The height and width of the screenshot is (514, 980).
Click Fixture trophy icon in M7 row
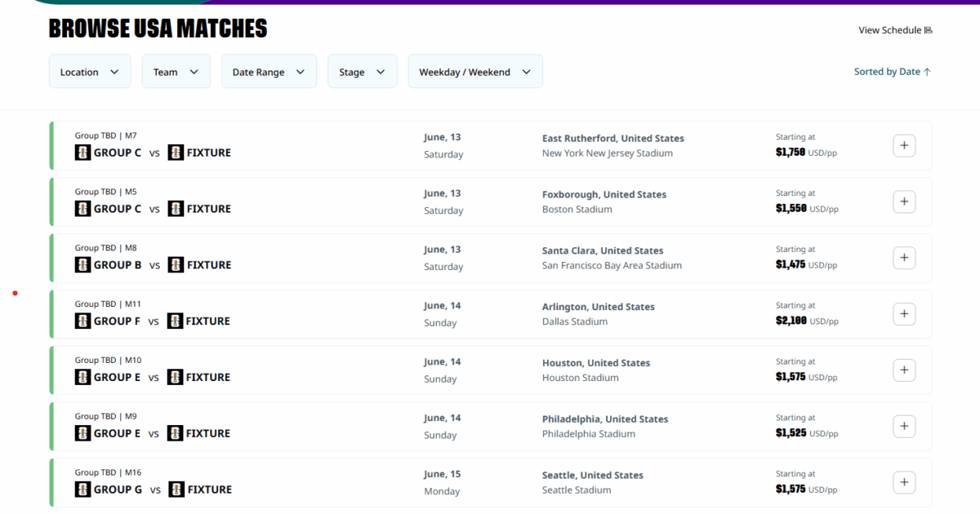pos(176,153)
